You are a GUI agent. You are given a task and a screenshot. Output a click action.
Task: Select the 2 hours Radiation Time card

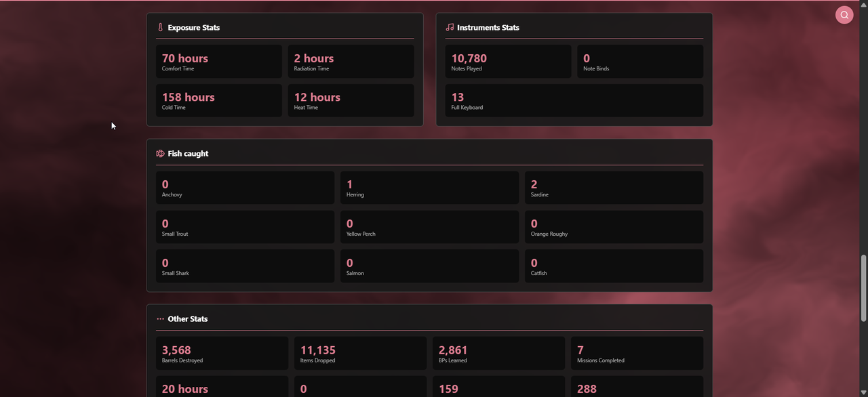[351, 62]
